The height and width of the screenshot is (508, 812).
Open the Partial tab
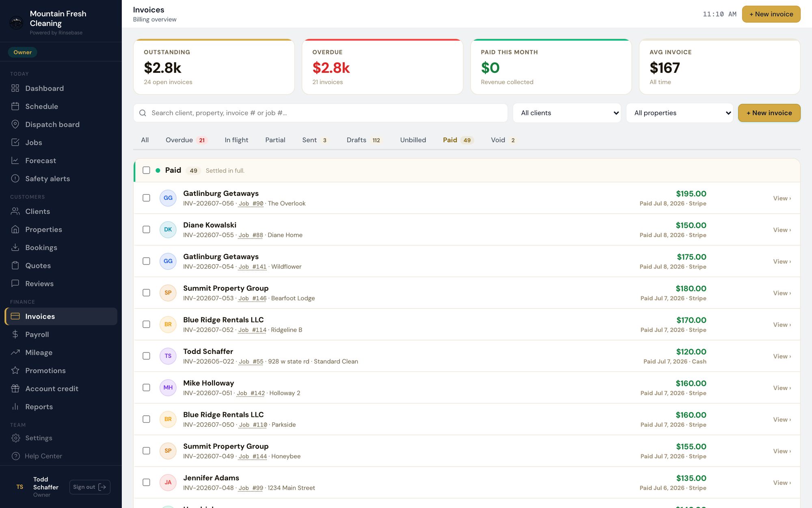click(x=275, y=140)
